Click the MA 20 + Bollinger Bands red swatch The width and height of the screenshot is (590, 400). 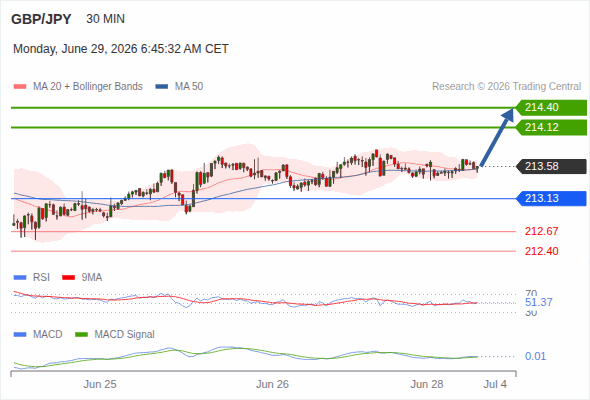(20, 87)
